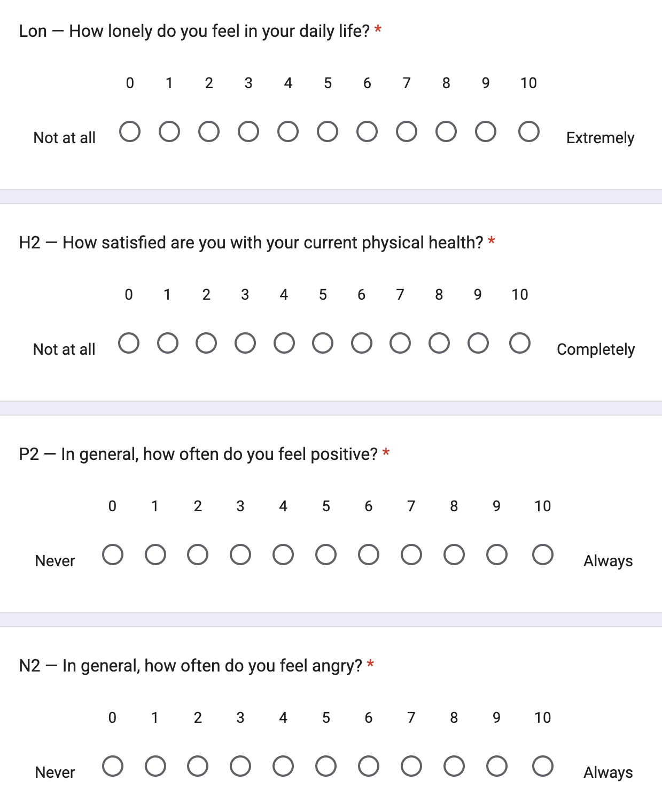
Task: Choose 5 for the angry question
Action: (x=326, y=766)
